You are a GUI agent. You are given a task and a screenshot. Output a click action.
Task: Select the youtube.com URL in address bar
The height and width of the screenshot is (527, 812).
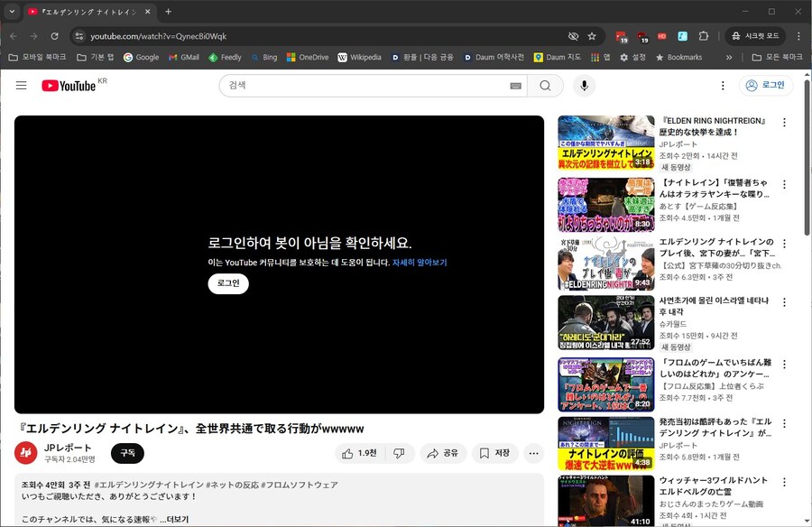coord(159,36)
